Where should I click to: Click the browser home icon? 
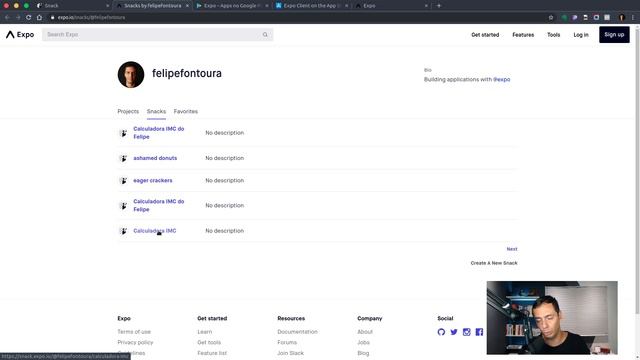pyautogui.click(x=39, y=18)
